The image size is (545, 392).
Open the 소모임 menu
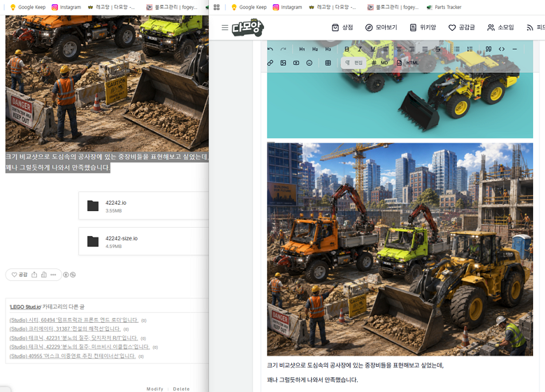pyautogui.click(x=500, y=27)
